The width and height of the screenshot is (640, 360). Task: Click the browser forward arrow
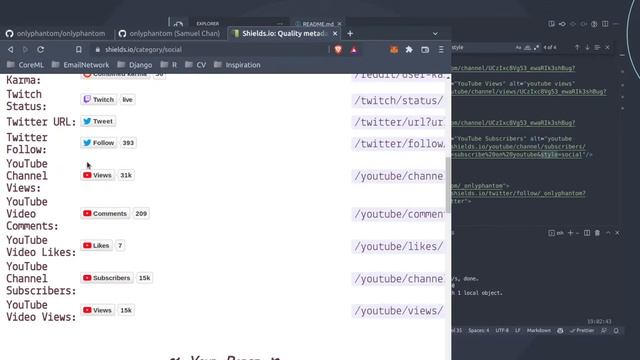point(25,49)
